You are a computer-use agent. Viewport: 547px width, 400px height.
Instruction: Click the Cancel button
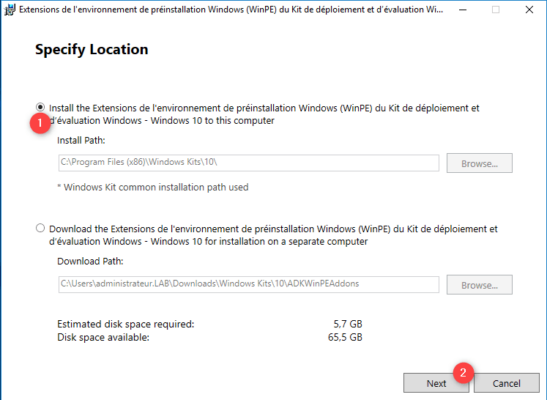pos(507,383)
